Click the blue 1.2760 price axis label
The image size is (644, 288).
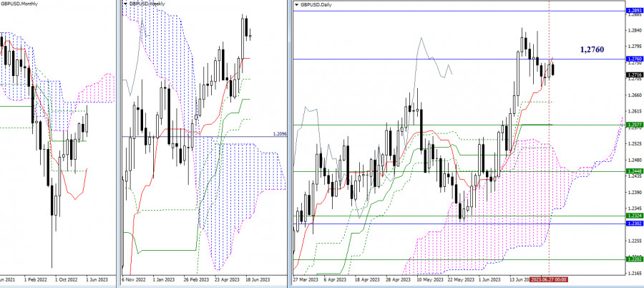point(635,59)
